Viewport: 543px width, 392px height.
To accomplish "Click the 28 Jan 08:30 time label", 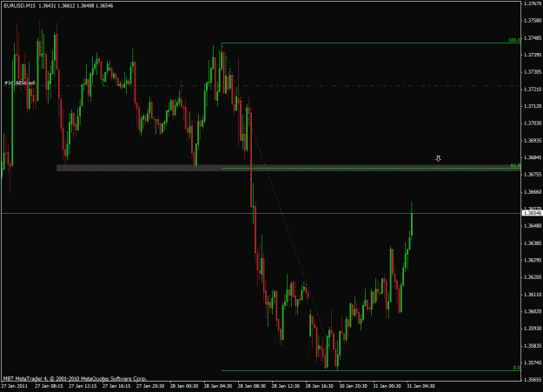I will 252,386.
